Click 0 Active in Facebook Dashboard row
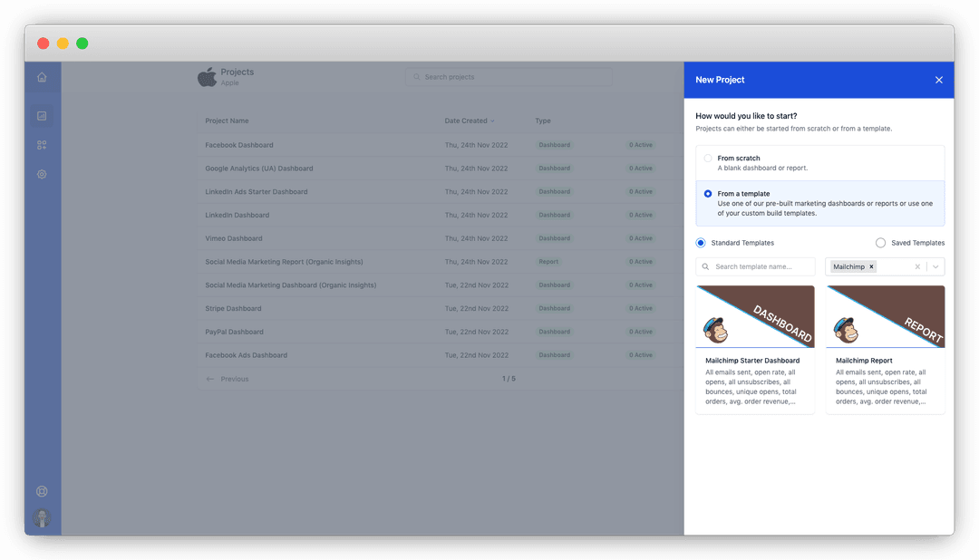 [x=641, y=145]
